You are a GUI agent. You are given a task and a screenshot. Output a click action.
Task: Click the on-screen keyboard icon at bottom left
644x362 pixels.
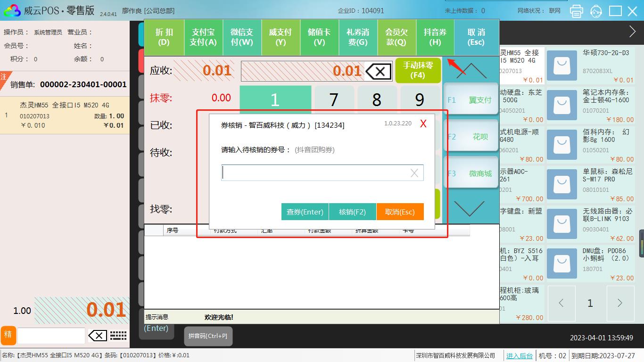click(118, 336)
